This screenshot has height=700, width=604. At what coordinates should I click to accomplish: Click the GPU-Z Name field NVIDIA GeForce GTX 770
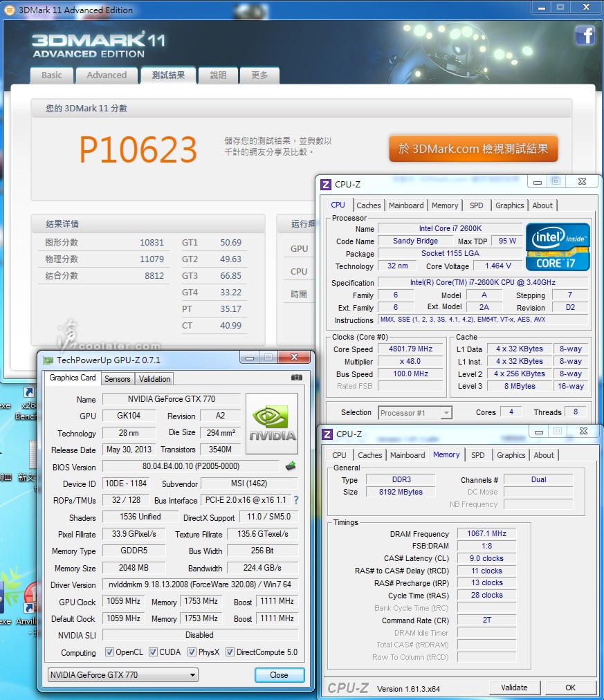pyautogui.click(x=172, y=398)
